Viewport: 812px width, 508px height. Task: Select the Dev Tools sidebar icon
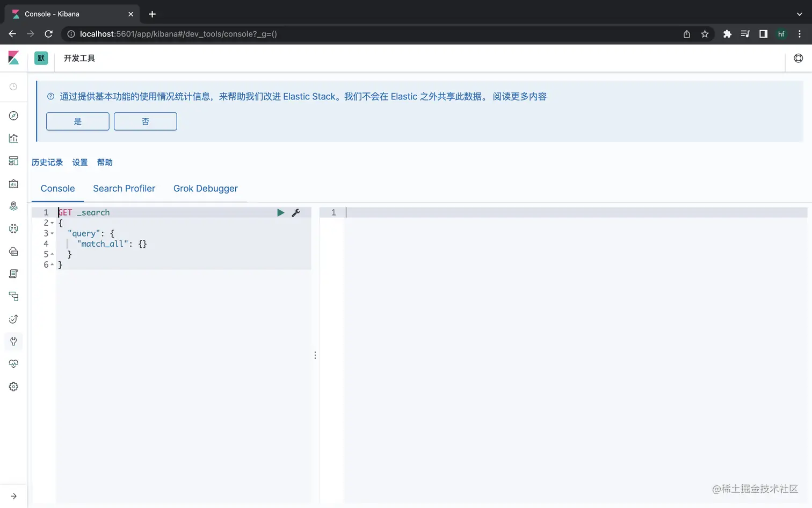tap(13, 341)
